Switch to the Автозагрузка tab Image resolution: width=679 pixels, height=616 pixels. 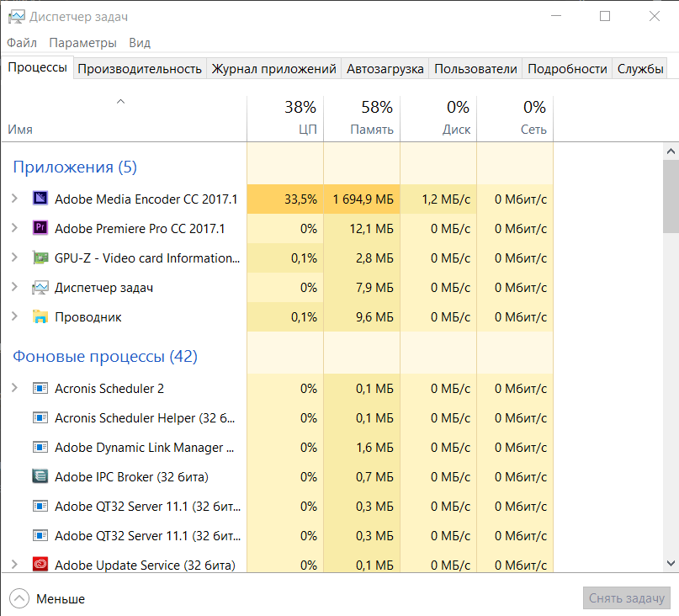coord(385,69)
